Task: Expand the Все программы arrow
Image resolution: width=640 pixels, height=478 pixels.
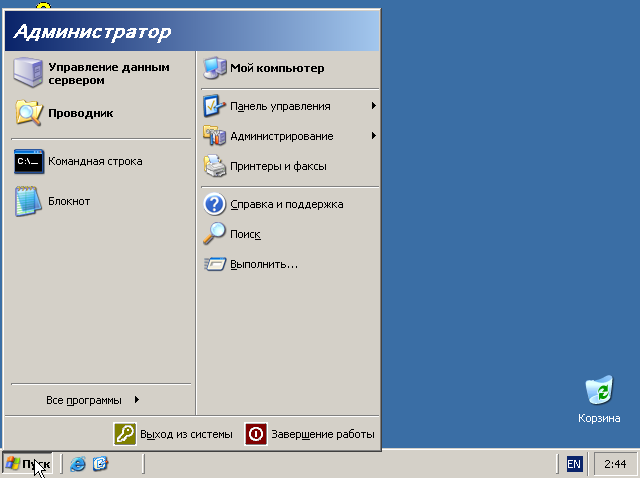Action: click(x=137, y=400)
